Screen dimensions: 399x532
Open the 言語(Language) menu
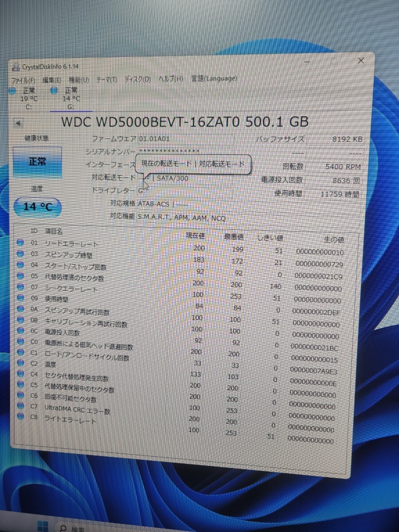pos(214,78)
